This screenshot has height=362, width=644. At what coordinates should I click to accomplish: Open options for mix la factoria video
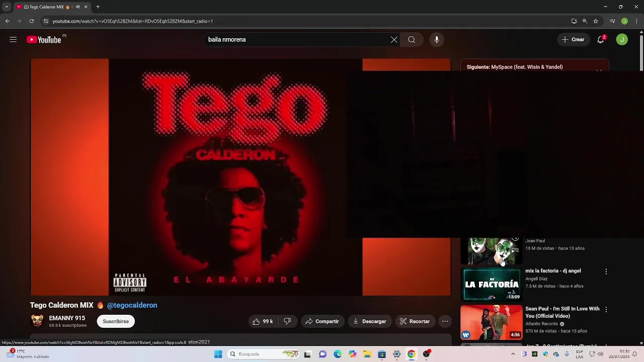[x=606, y=271]
